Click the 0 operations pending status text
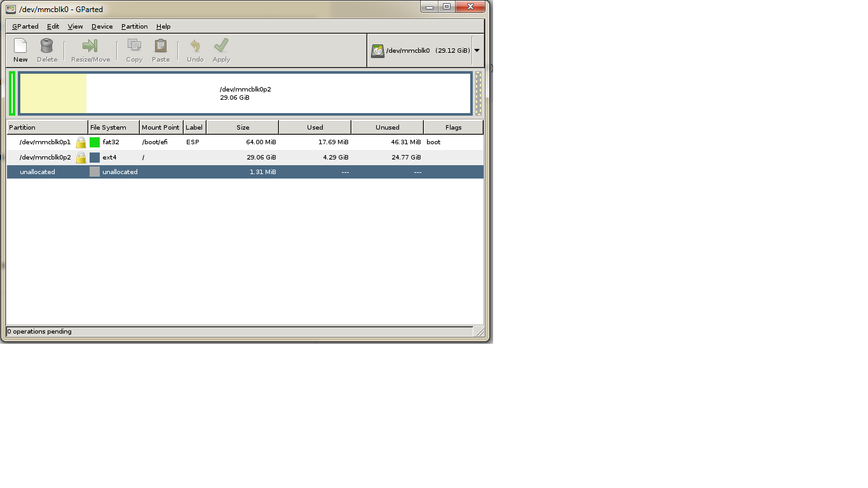 pyautogui.click(x=39, y=332)
